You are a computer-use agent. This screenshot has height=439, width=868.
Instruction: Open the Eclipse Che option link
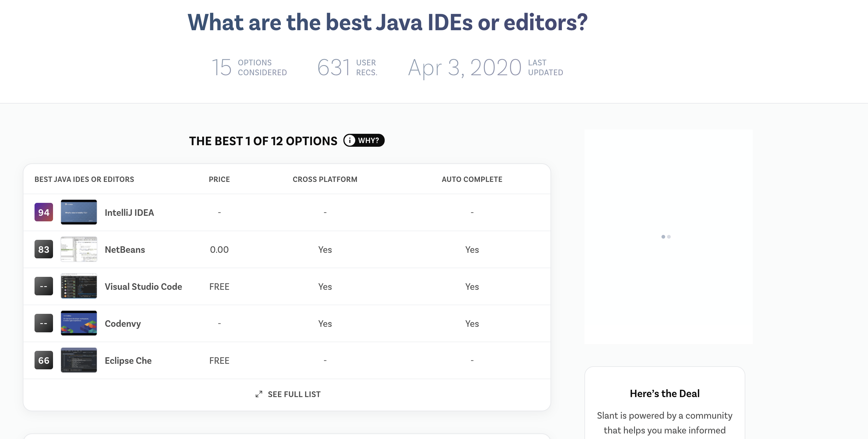click(x=128, y=361)
